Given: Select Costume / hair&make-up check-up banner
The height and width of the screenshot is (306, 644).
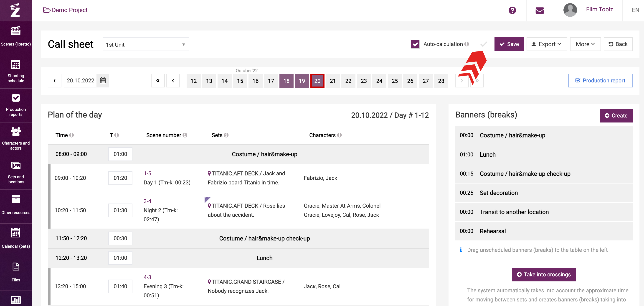Looking at the screenshot, I should (543, 174).
